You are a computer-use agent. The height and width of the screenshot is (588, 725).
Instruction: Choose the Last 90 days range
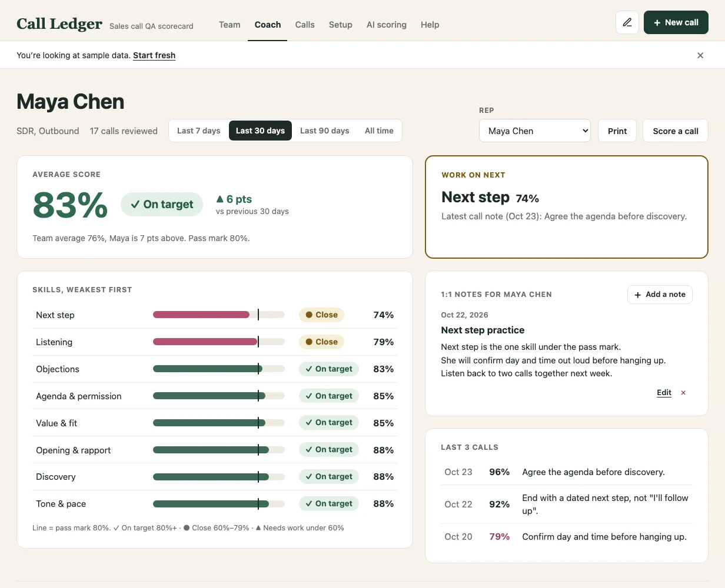pyautogui.click(x=325, y=131)
